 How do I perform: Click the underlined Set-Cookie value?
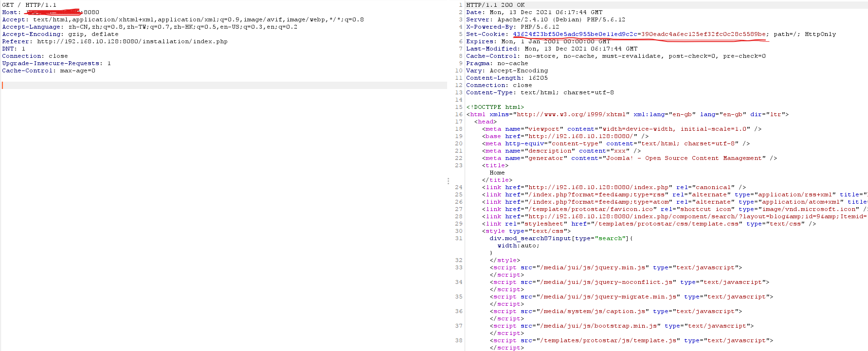[x=639, y=34]
